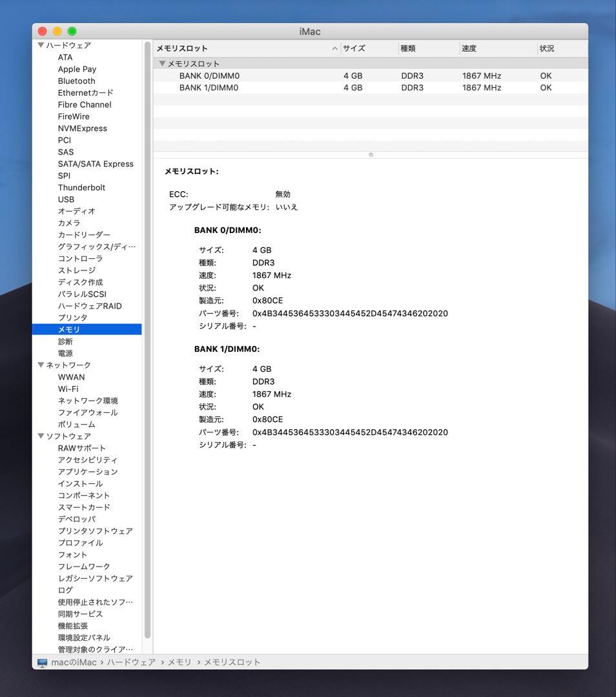Select Fibre Channel entry
Screen dimensions: 616x697
[85, 105]
